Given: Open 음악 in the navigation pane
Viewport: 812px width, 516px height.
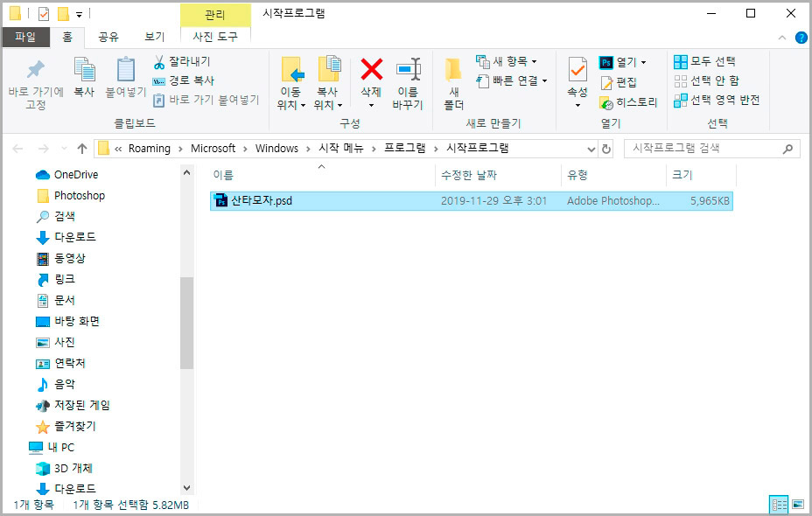Looking at the screenshot, I should click(x=56, y=384).
